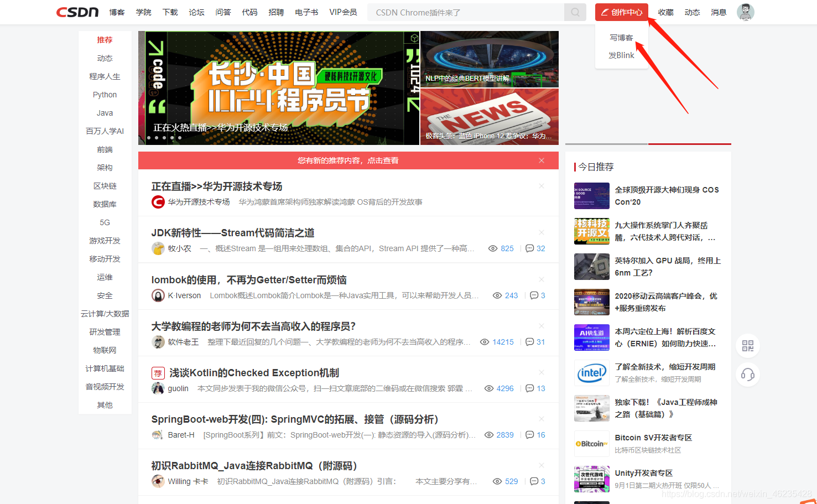817x504 pixels.
Task: Click the 荐 recommended badge on Kotlin article
Action: pos(158,373)
